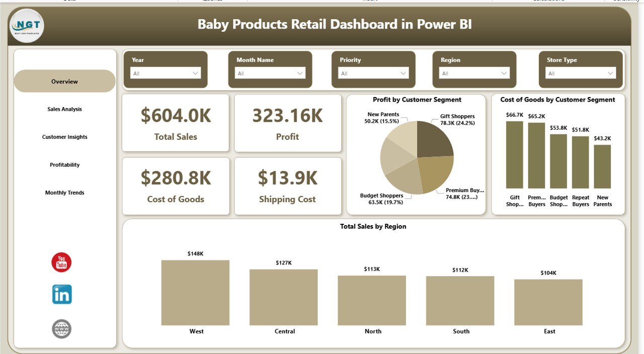Expand the Region slicer dropdown

click(505, 72)
